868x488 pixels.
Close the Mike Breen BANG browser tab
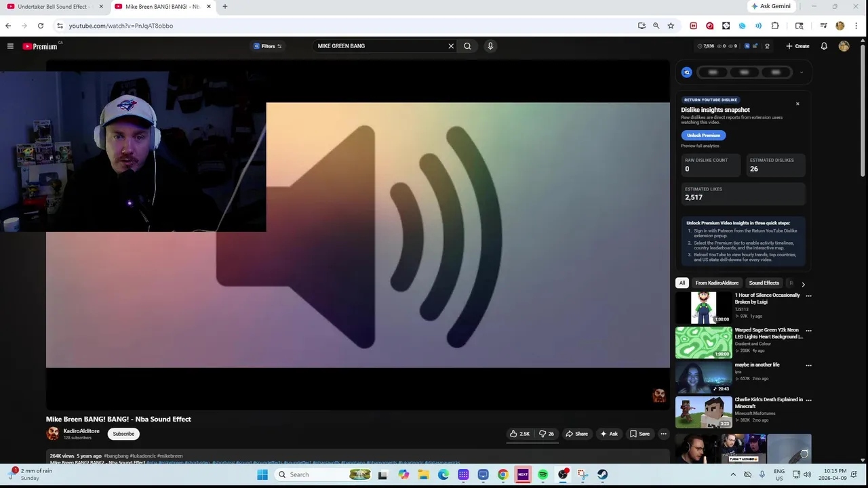click(209, 7)
